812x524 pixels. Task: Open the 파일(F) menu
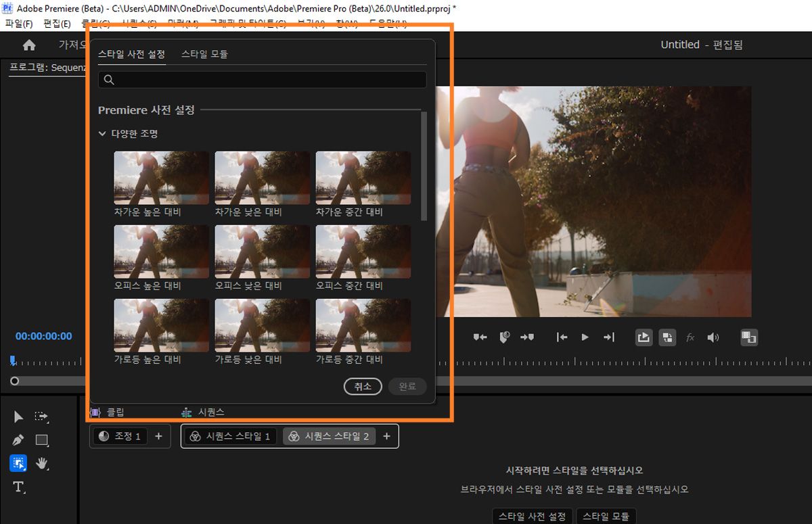[x=18, y=24]
